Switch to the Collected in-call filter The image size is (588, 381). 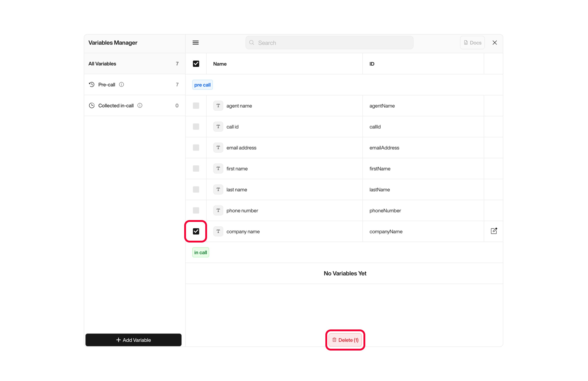116,105
